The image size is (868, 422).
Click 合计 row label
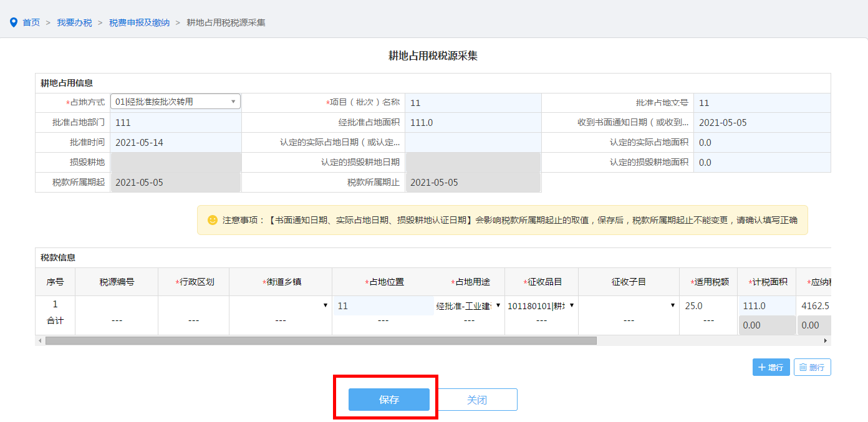tap(55, 320)
